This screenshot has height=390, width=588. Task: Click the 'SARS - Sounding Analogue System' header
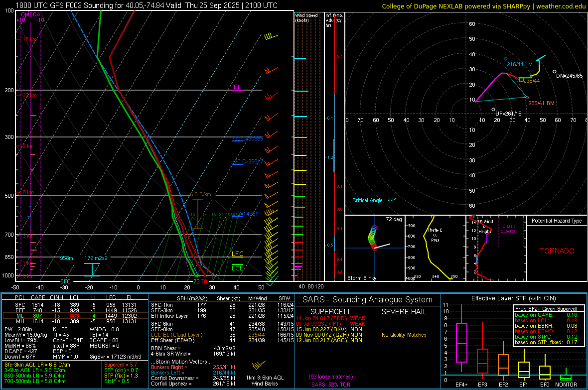tap(367, 300)
